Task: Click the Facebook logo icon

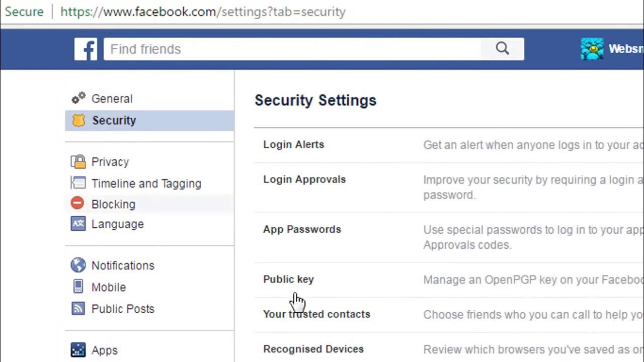Action: tap(86, 49)
